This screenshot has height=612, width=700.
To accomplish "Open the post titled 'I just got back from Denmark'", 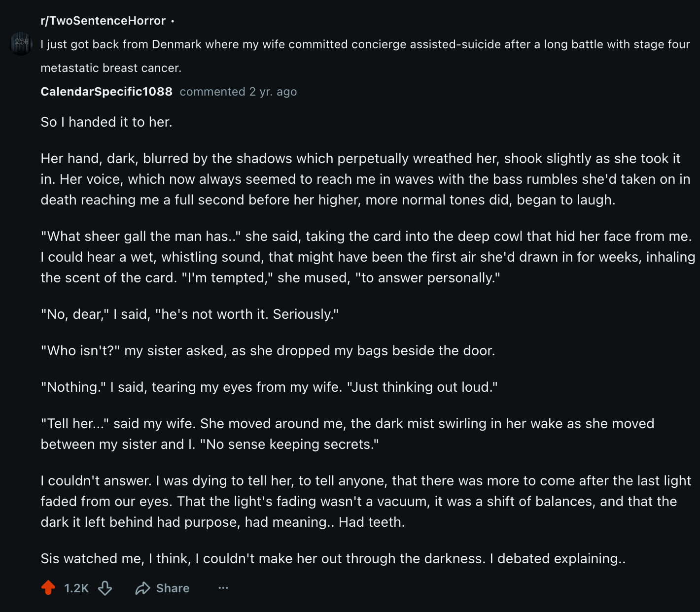I will (x=365, y=44).
